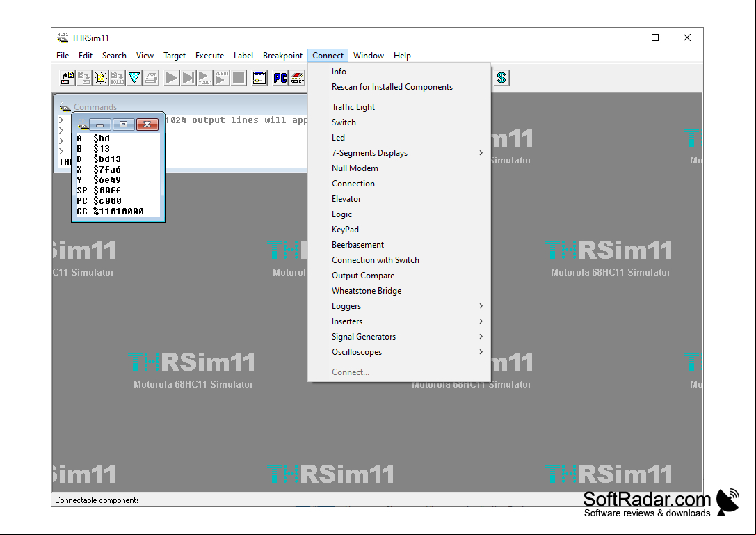Click the Run until $C981 toolbar icon
Image resolution: width=756 pixels, height=535 pixels.
coord(221,78)
